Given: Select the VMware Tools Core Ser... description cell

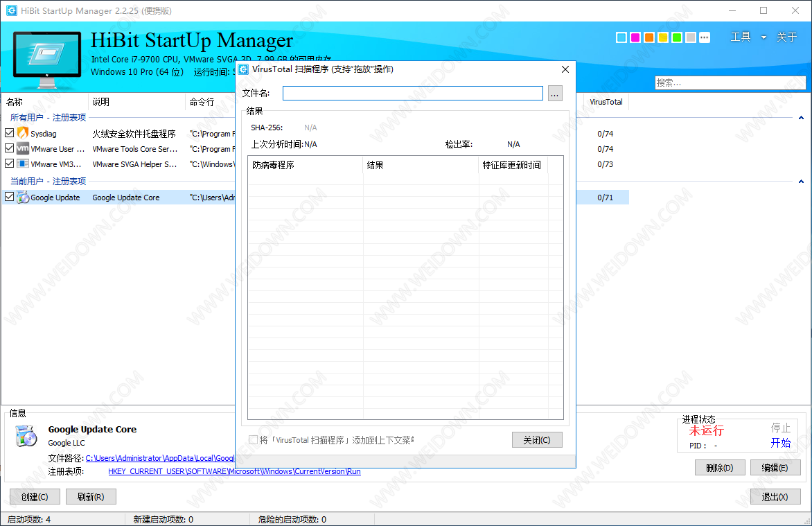Looking at the screenshot, I should click(135, 149).
